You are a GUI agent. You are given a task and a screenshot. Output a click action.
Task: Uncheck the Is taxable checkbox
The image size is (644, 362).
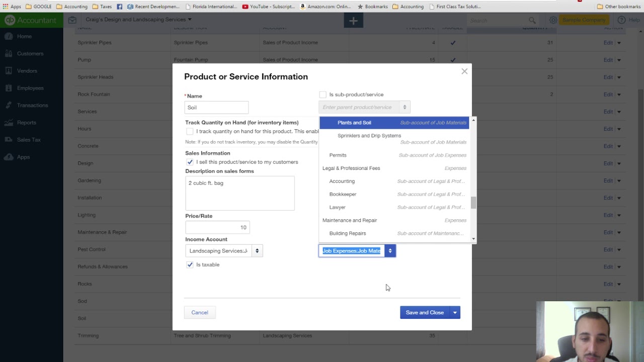190,264
